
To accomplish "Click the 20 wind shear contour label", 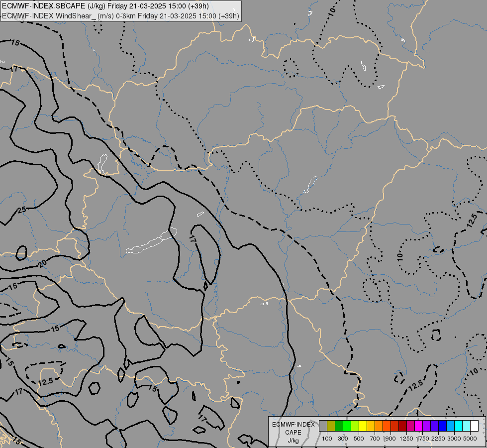I will point(42,264).
